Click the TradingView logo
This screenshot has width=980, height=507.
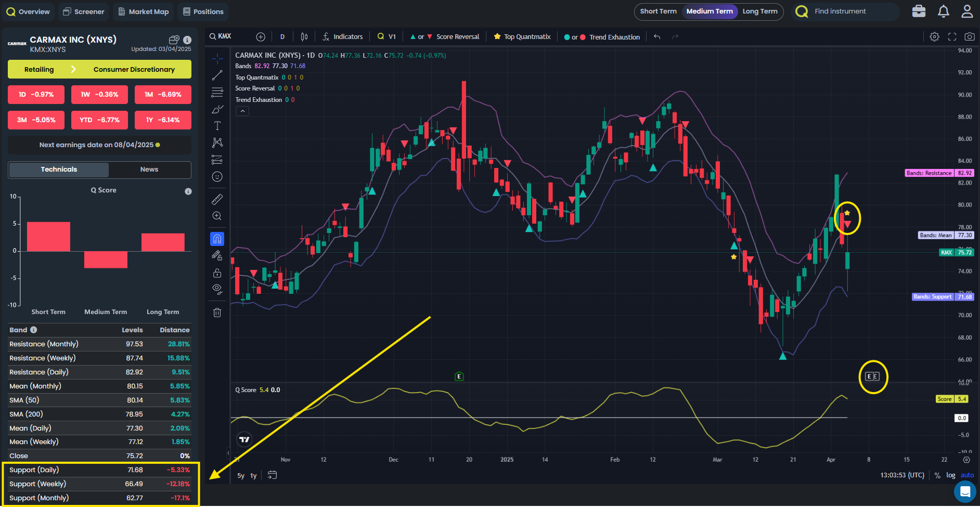[x=244, y=439]
